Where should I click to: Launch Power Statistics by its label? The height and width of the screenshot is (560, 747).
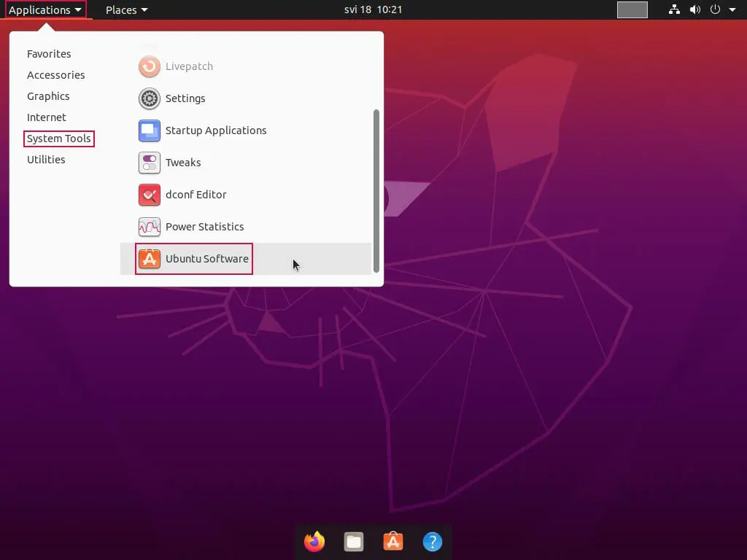point(204,227)
